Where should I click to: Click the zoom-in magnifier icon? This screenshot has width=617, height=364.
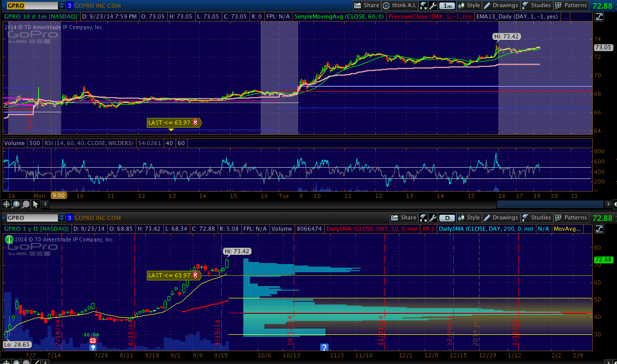pyautogui.click(x=16, y=204)
